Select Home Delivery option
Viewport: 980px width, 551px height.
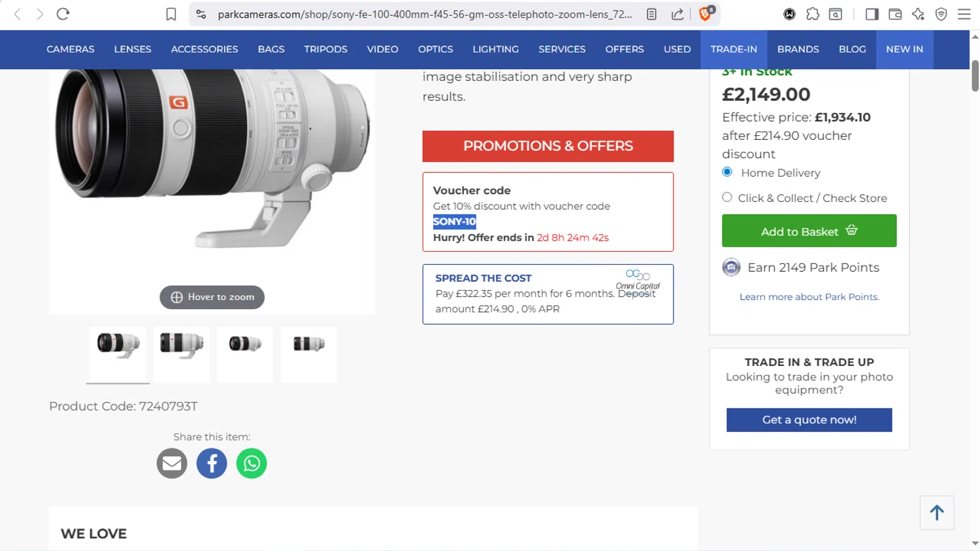pyautogui.click(x=727, y=172)
